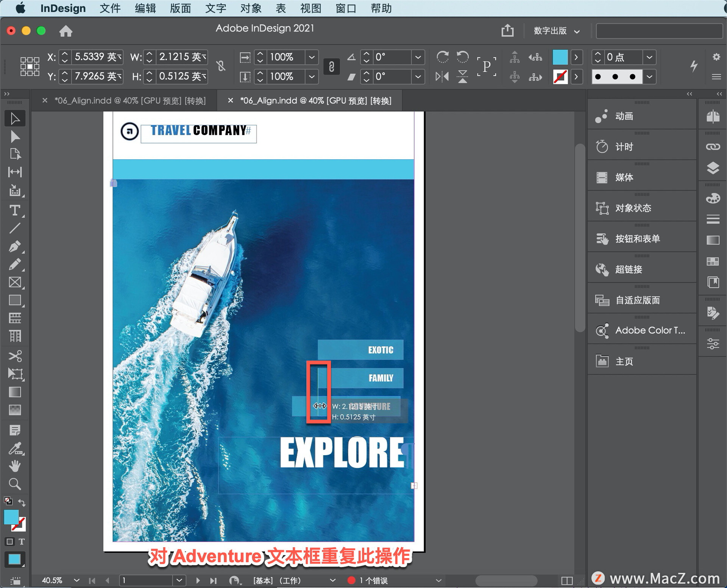The width and height of the screenshot is (727, 588).
Task: Select the Direct Selection tool
Action: click(15, 136)
